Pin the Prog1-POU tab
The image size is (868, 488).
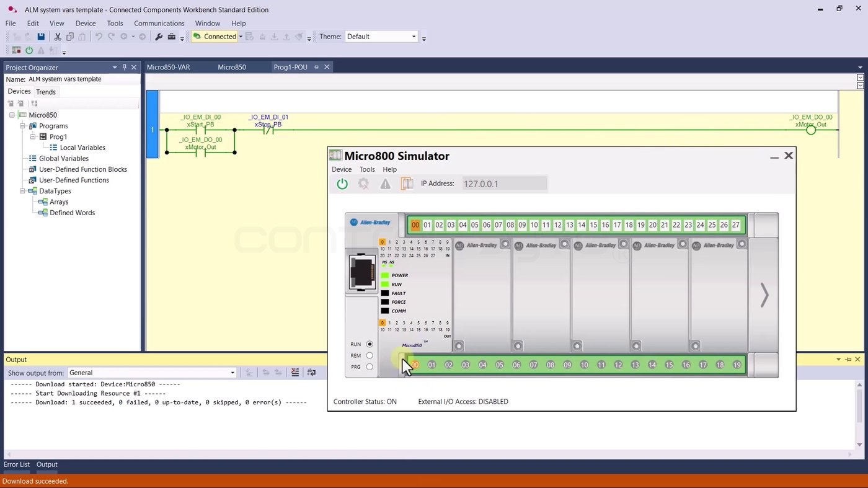point(316,67)
